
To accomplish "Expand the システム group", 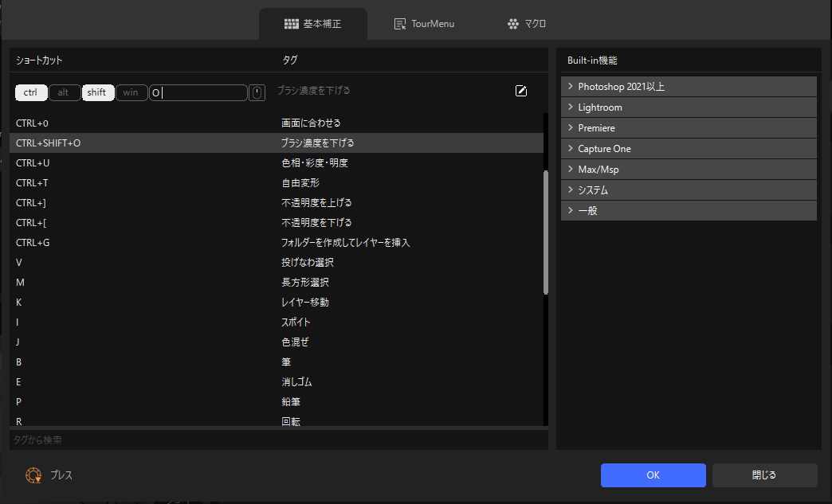I will tap(689, 190).
